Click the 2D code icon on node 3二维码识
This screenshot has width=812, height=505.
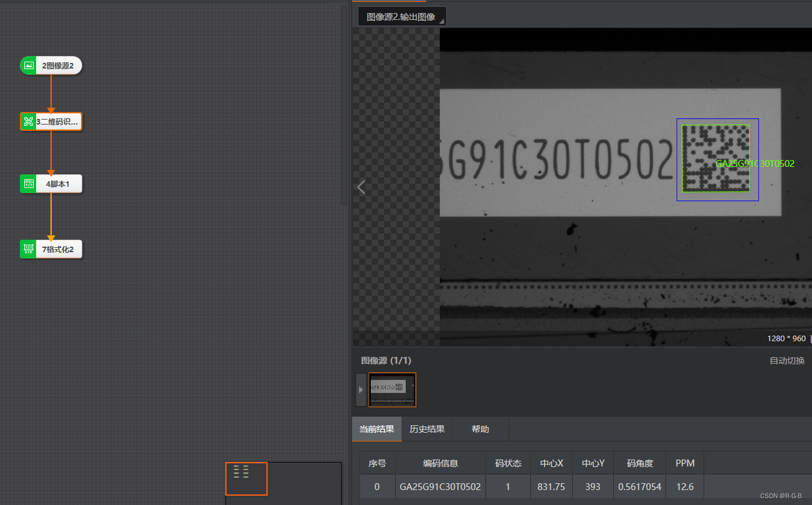(x=28, y=121)
